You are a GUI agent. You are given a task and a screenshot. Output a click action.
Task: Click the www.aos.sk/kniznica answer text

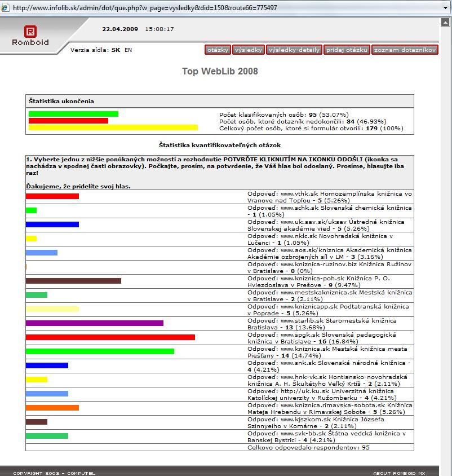(330, 253)
